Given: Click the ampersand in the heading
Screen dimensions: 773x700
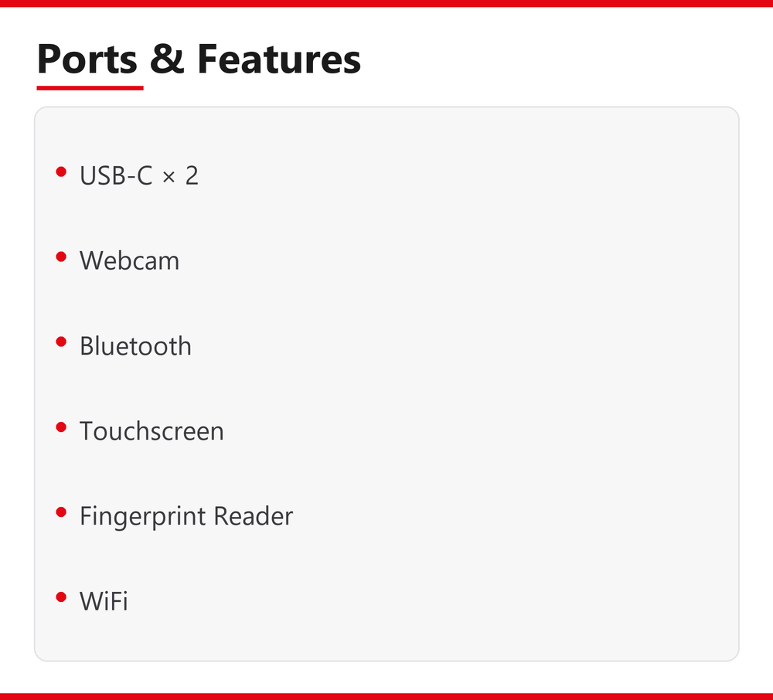Looking at the screenshot, I should pos(167,59).
